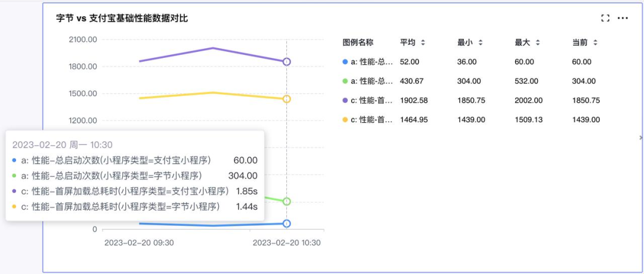Toggle the yellow 'c: 性能-首' legend series
The height and width of the screenshot is (274, 644).
368,120
